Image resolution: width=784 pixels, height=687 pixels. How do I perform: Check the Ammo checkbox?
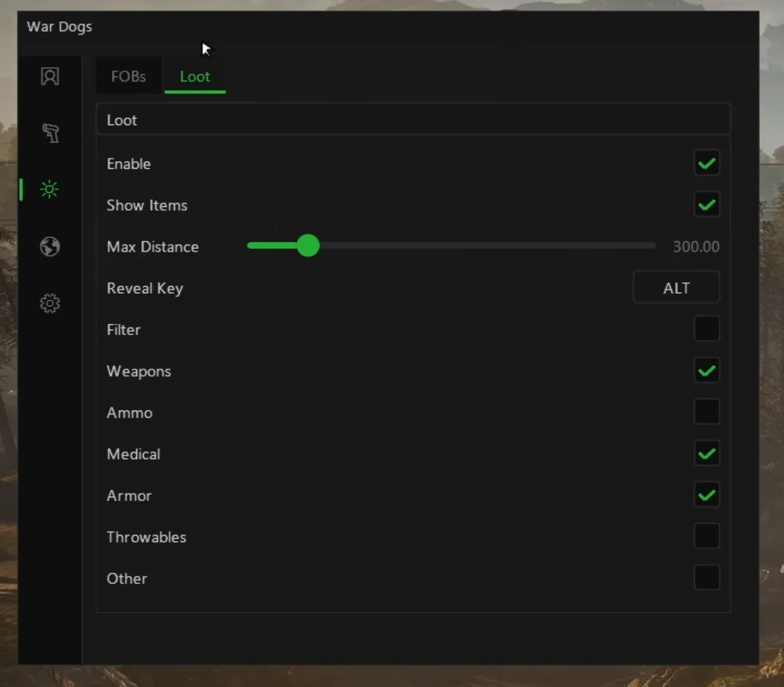(x=707, y=412)
